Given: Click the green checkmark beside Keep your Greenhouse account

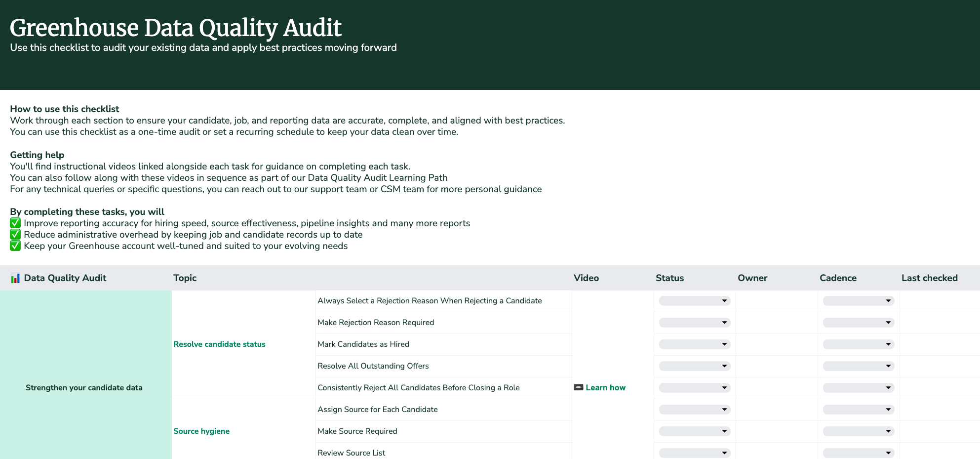Looking at the screenshot, I should (x=15, y=246).
